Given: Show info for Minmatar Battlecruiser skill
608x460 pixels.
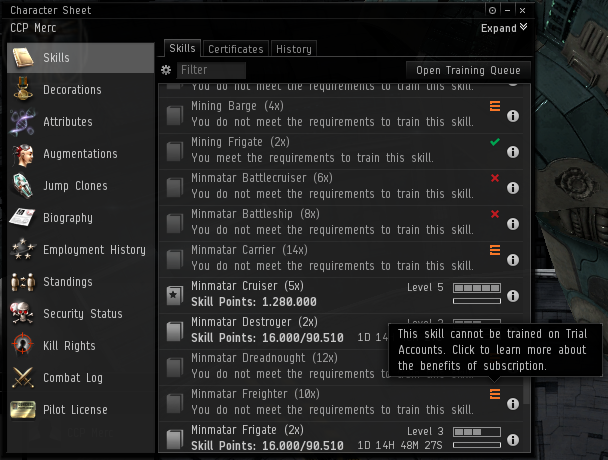Looking at the screenshot, I should coord(513,188).
